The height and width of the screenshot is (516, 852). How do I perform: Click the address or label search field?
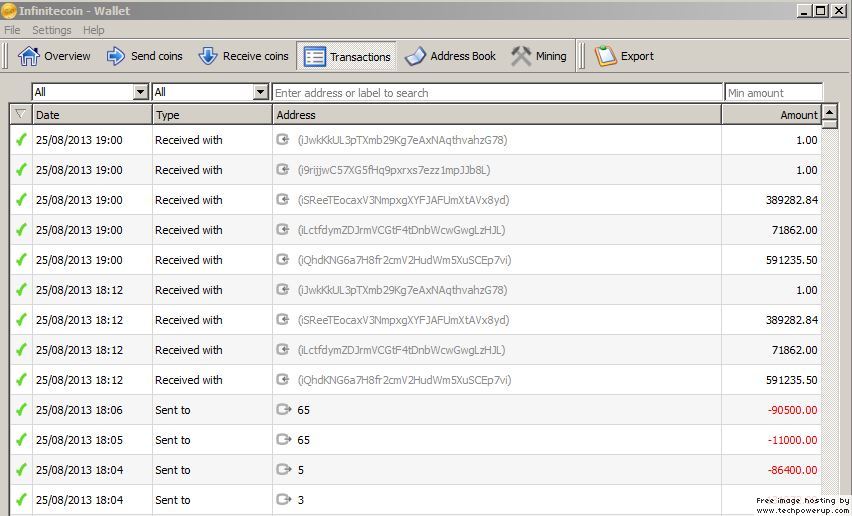tap(497, 93)
